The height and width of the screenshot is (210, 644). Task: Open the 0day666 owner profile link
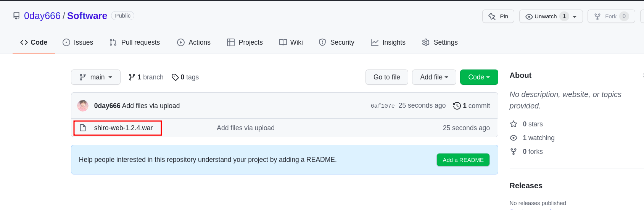[x=42, y=16]
